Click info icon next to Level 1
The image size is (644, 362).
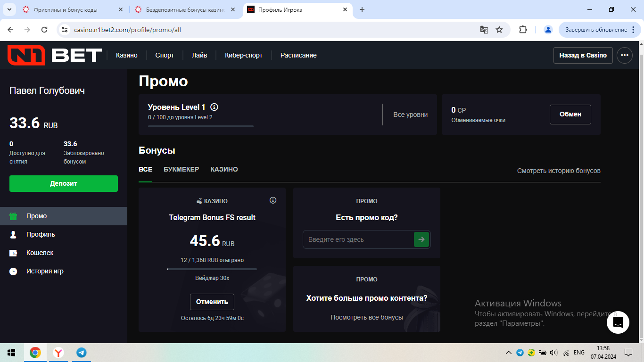pos(214,107)
